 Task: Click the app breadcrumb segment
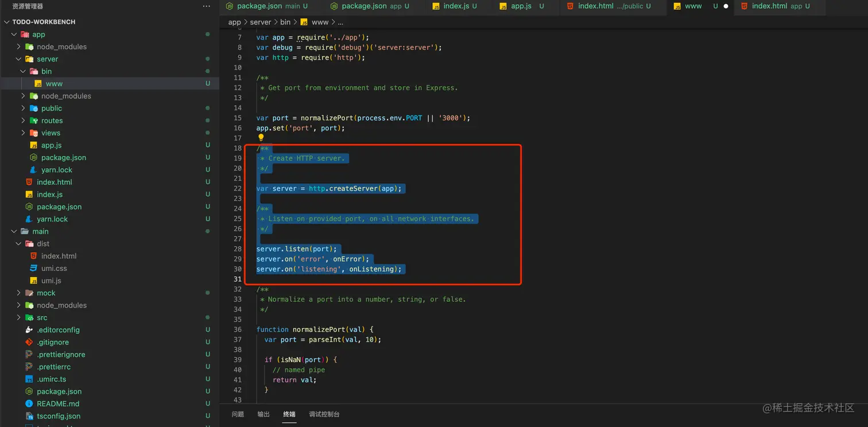[234, 22]
